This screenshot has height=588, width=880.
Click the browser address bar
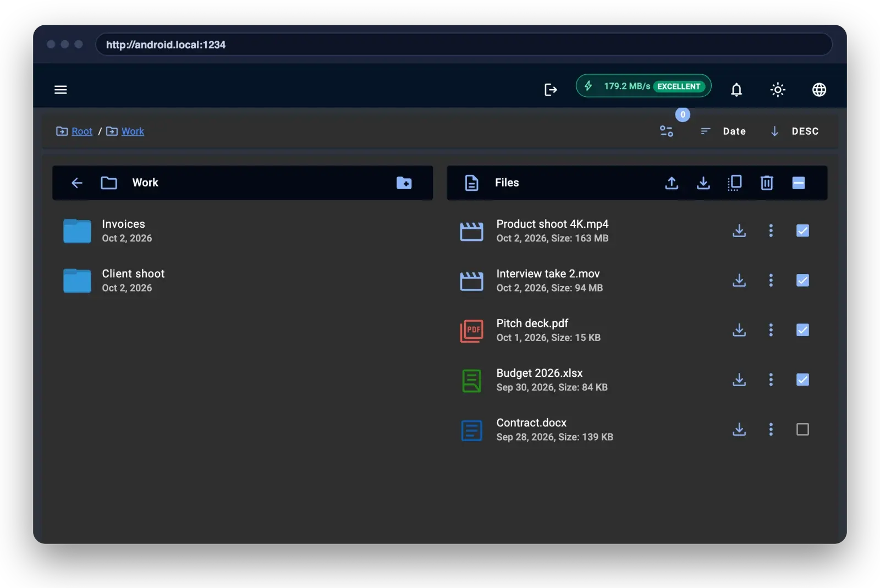pos(464,45)
